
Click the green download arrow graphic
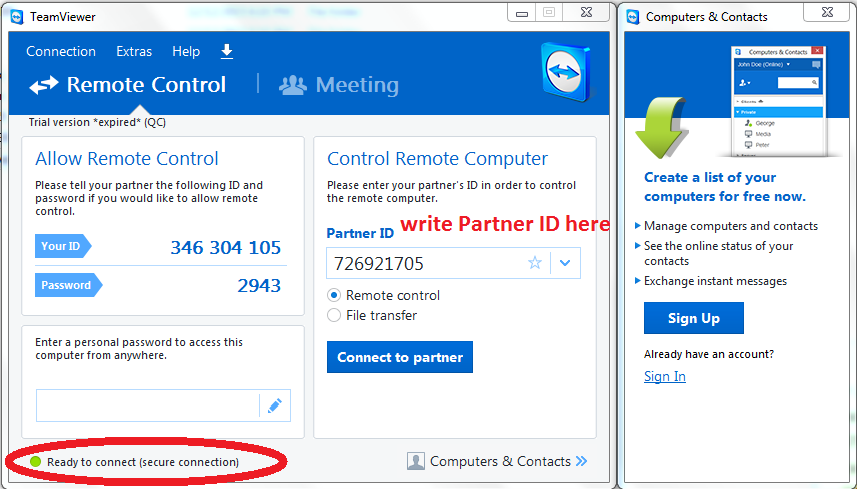pyautogui.click(x=660, y=128)
